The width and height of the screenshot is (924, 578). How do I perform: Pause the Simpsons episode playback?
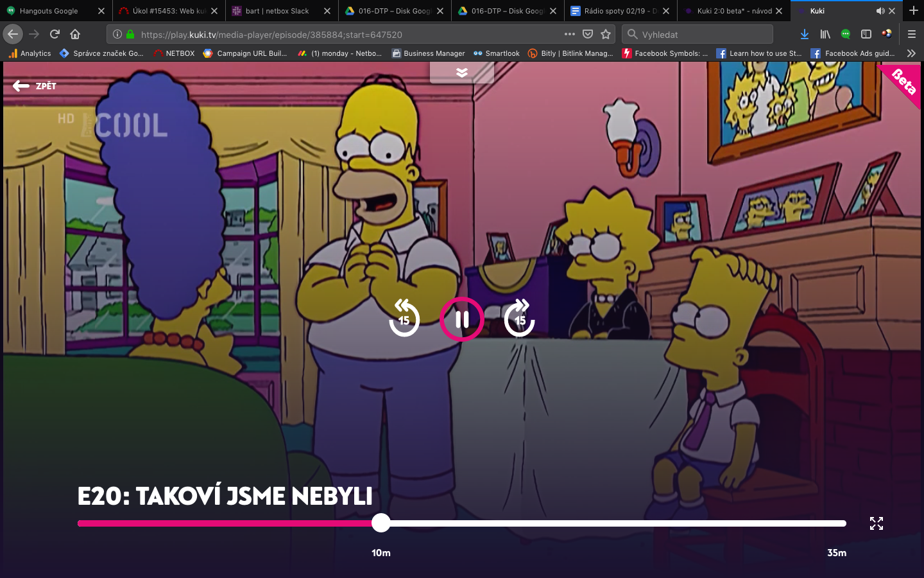point(461,319)
